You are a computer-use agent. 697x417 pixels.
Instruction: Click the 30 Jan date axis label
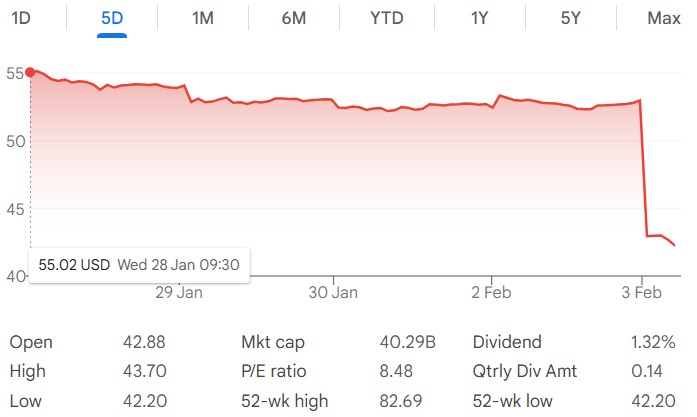point(333,292)
